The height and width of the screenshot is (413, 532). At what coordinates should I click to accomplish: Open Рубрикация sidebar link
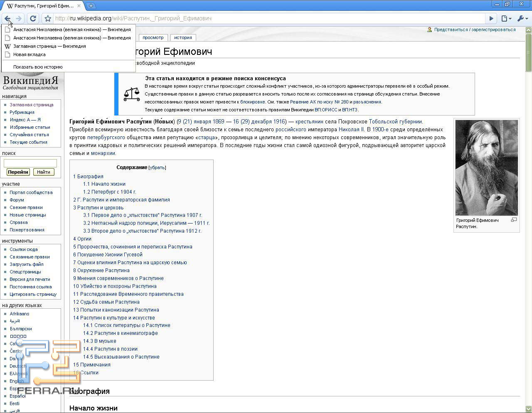click(x=22, y=112)
